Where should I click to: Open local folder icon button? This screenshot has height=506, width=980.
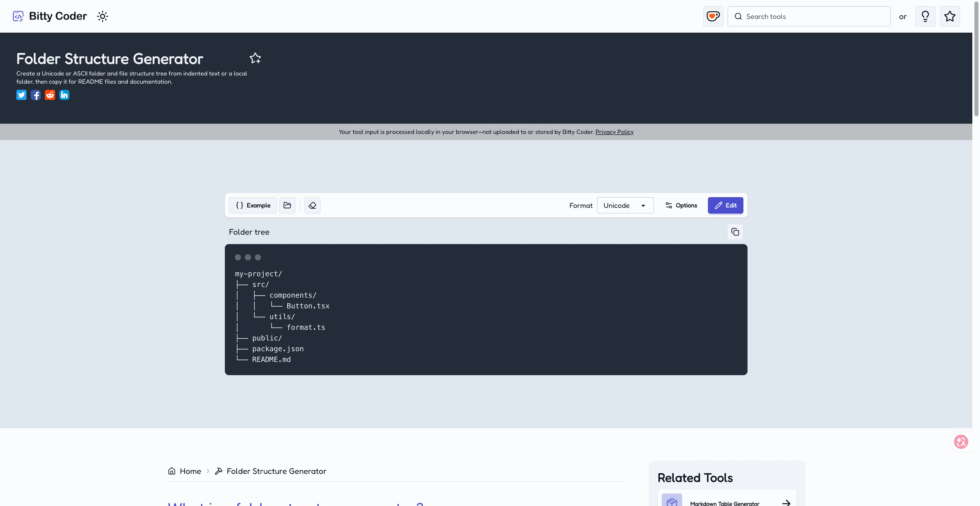(287, 205)
